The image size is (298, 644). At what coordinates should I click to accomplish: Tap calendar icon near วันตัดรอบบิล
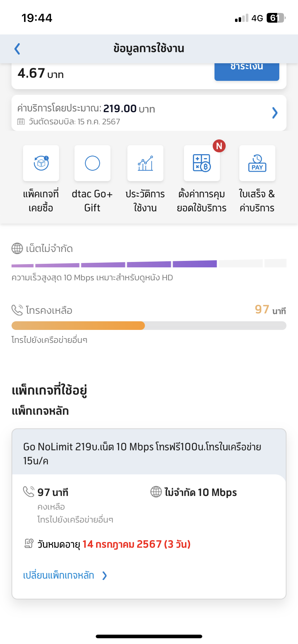click(x=21, y=121)
